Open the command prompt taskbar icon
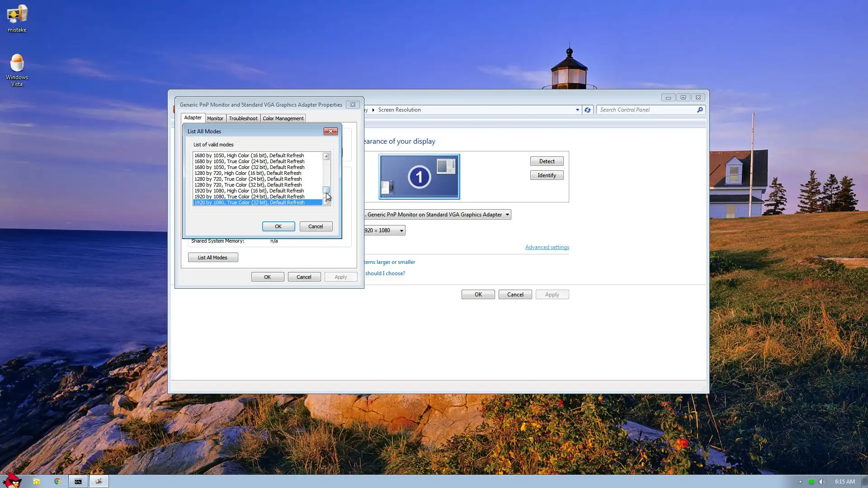Viewport: 868px width, 488px height. click(78, 481)
